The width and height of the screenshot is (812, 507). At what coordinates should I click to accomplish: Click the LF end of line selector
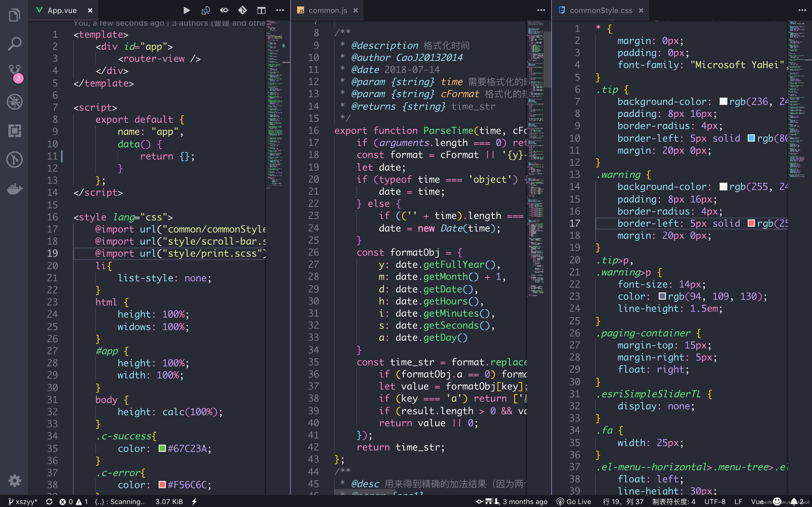click(738, 502)
